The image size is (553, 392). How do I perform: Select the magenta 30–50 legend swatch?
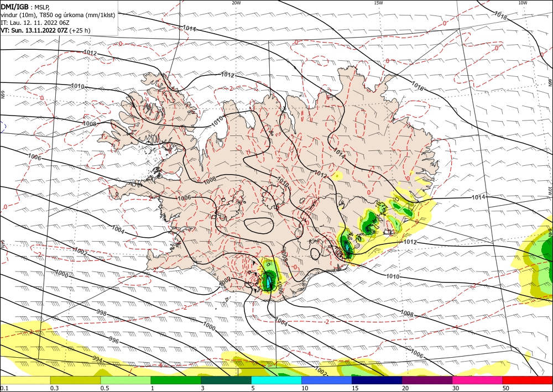[x=478, y=380]
